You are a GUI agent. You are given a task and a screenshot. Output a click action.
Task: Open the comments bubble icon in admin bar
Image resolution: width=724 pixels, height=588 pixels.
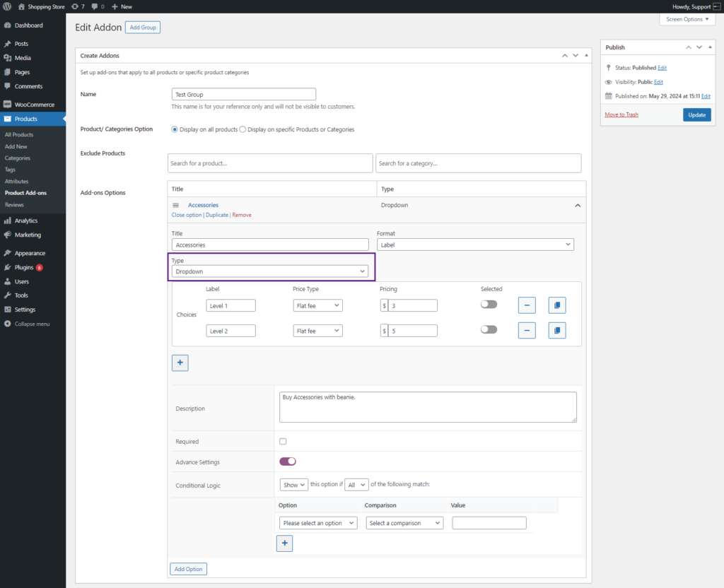(95, 6)
